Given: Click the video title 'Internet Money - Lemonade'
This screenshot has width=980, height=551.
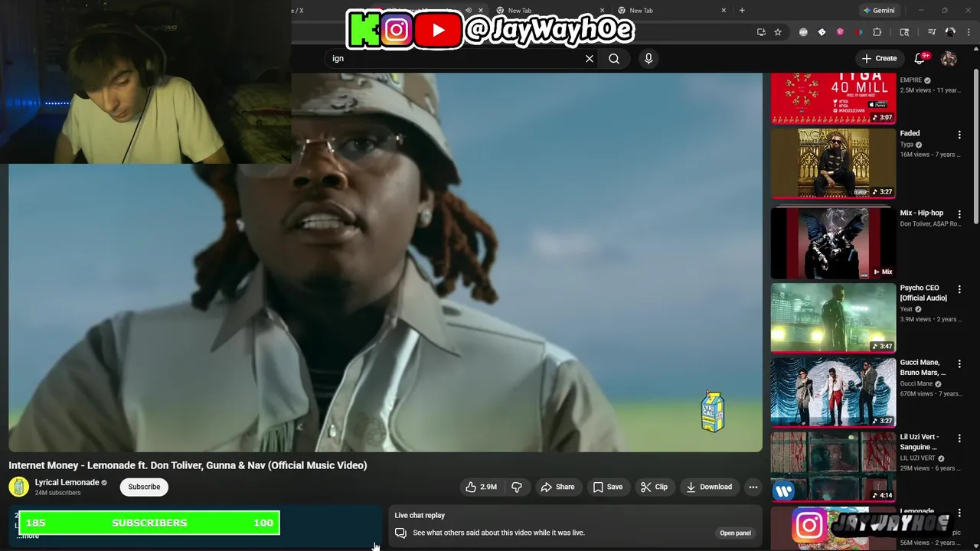Looking at the screenshot, I should tap(188, 465).
